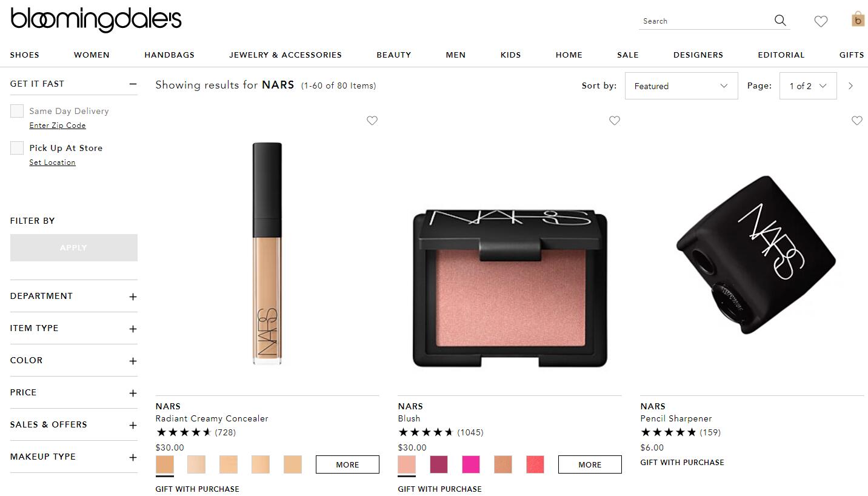Image resolution: width=868 pixels, height=496 pixels.
Task: Enable Same Day Delivery checkbox
Action: tap(17, 111)
